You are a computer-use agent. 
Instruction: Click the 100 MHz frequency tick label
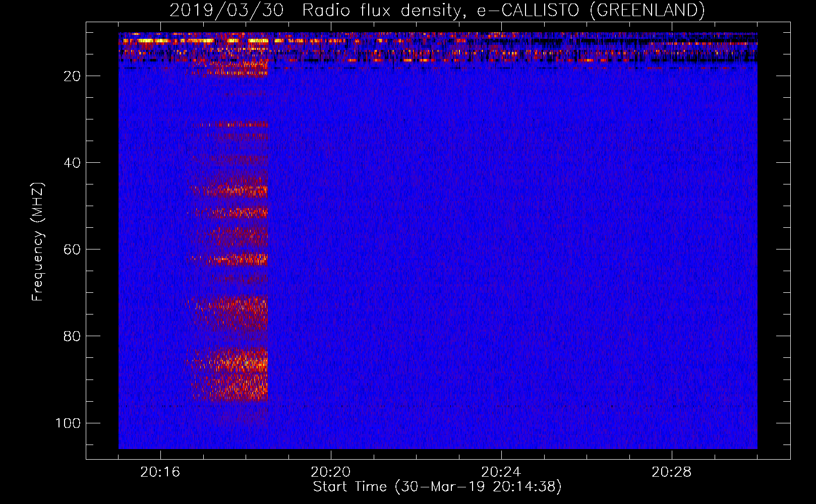pyautogui.click(x=68, y=423)
